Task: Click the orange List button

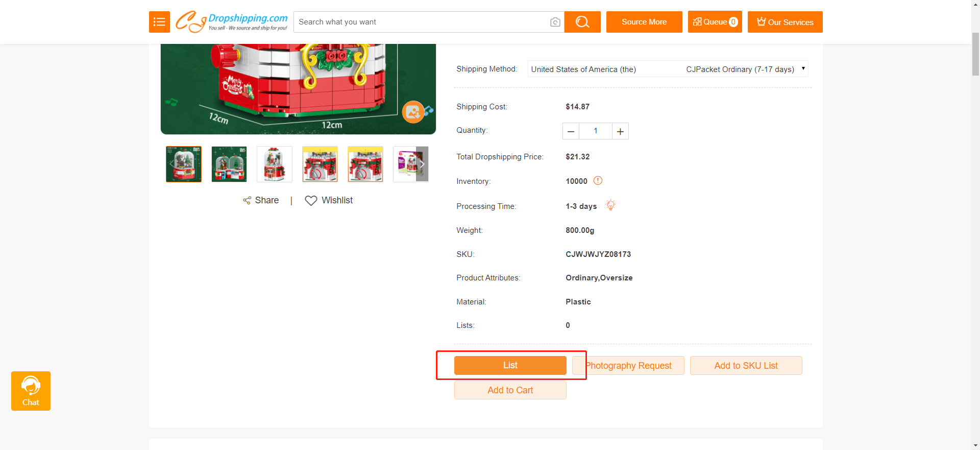Action: point(510,365)
